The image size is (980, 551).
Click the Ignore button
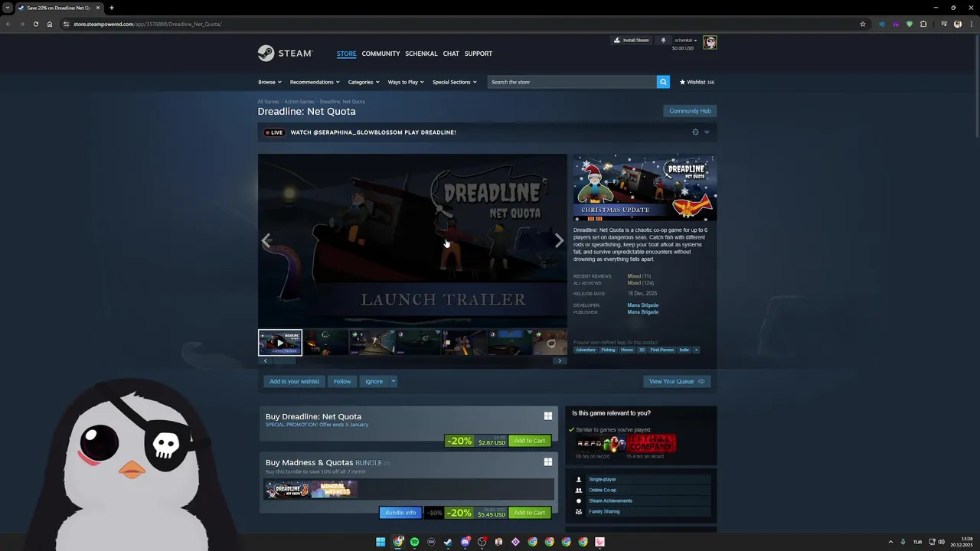click(x=374, y=381)
